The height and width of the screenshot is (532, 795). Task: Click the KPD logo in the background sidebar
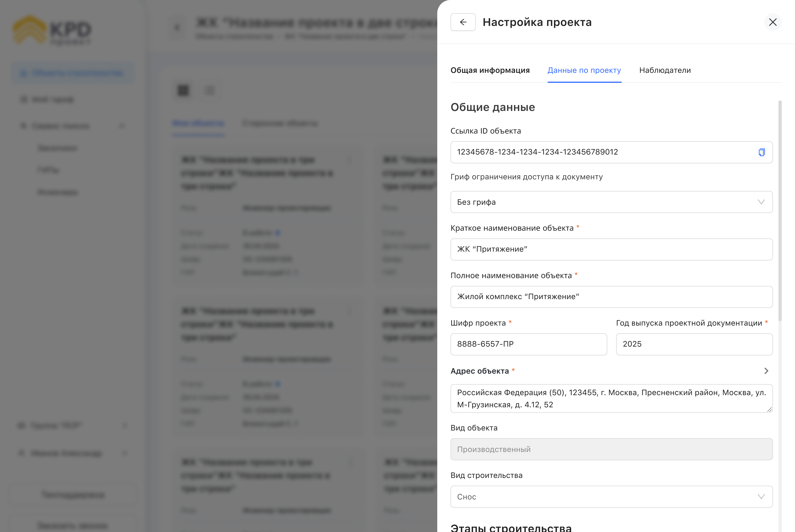coord(52,31)
